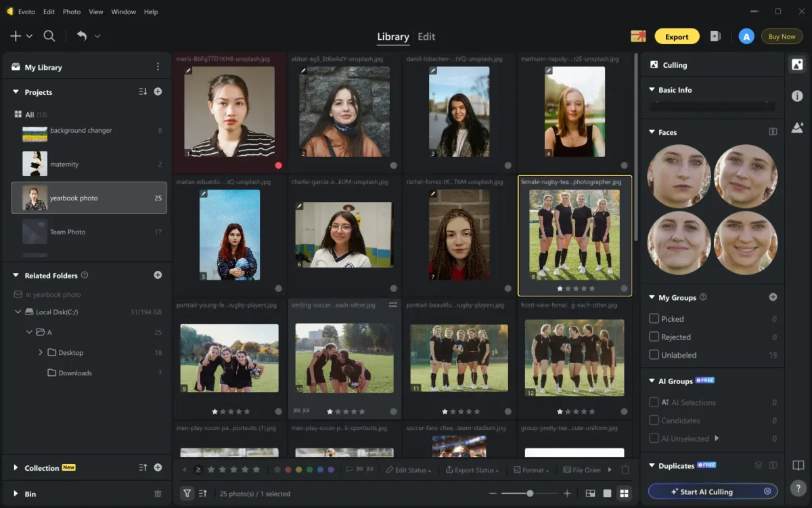This screenshot has width=812, height=508.
Task: Check the Unlabeled group checkbox
Action: (654, 355)
